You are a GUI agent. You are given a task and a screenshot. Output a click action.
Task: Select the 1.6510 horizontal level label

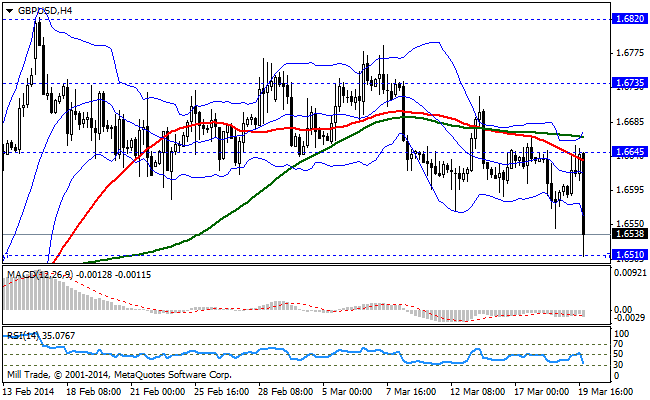click(x=630, y=255)
